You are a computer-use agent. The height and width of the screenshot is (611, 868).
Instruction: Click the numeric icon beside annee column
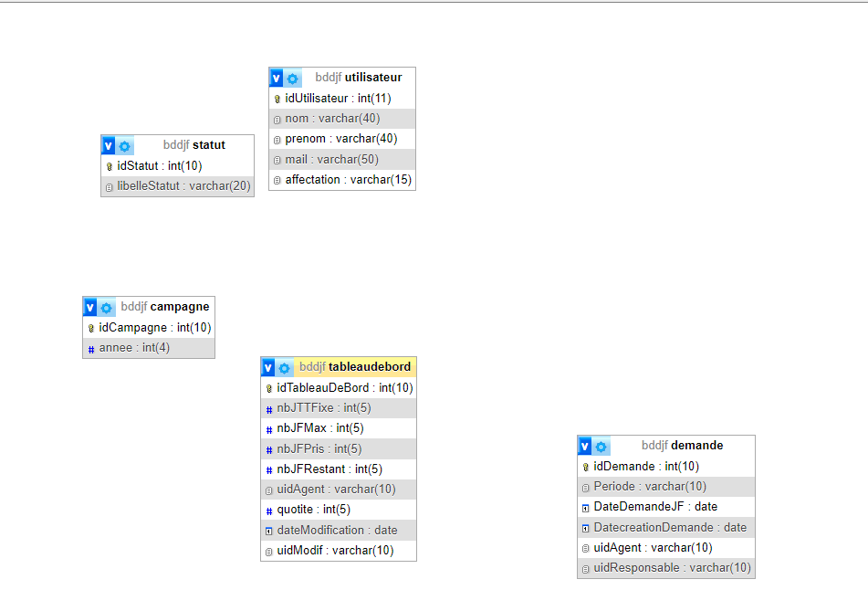pyautogui.click(x=91, y=349)
